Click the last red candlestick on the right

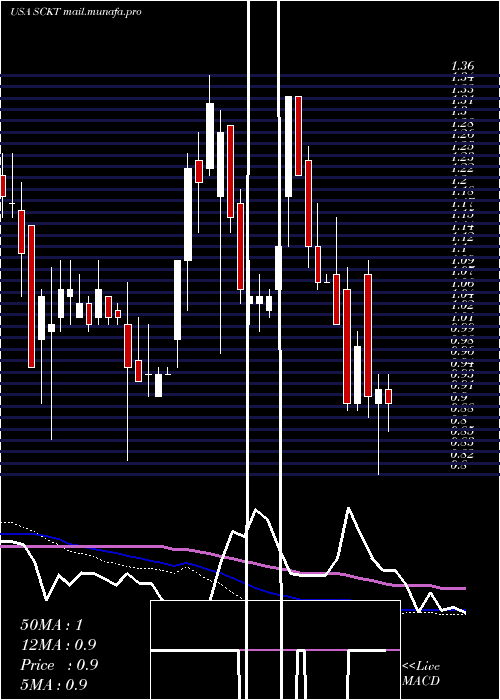click(388, 396)
